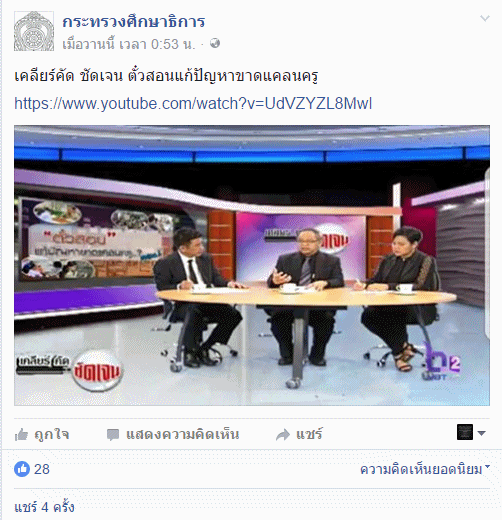
Task: Click the แสดงความคิดเห็น comment label
Action: [182, 435]
